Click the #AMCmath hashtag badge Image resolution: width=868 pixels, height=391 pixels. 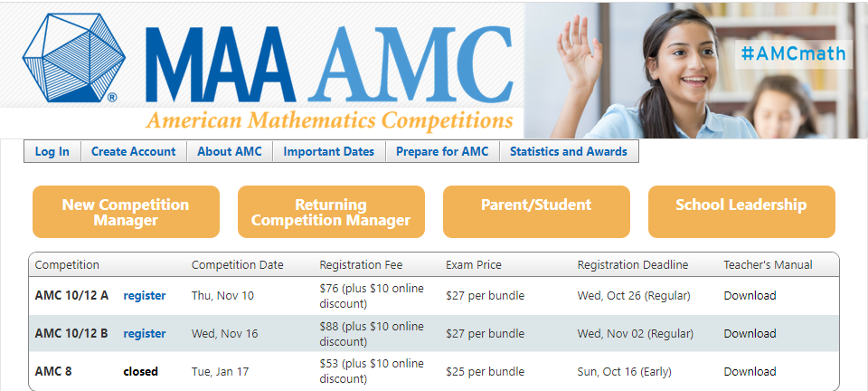tap(792, 54)
